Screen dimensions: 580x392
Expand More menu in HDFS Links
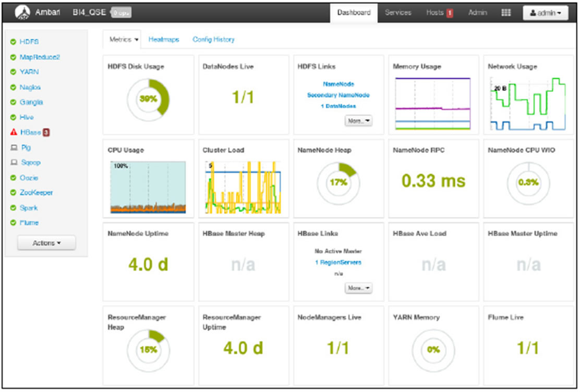click(x=358, y=121)
